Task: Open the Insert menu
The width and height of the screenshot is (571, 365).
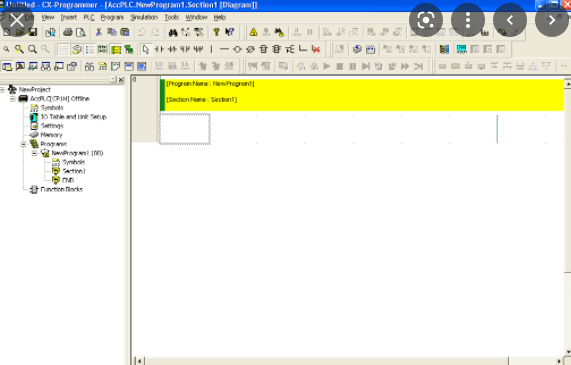Action: coord(68,17)
